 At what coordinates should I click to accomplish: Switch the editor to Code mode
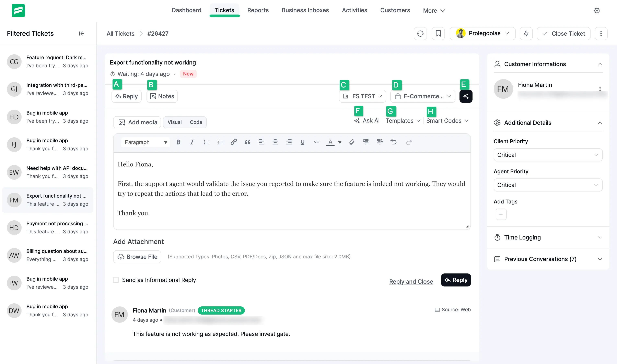click(x=196, y=122)
